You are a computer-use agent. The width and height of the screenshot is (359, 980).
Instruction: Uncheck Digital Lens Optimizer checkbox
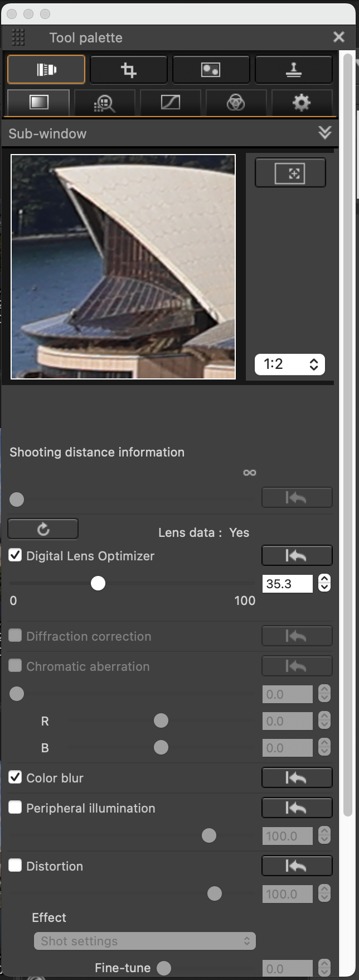tap(15, 555)
